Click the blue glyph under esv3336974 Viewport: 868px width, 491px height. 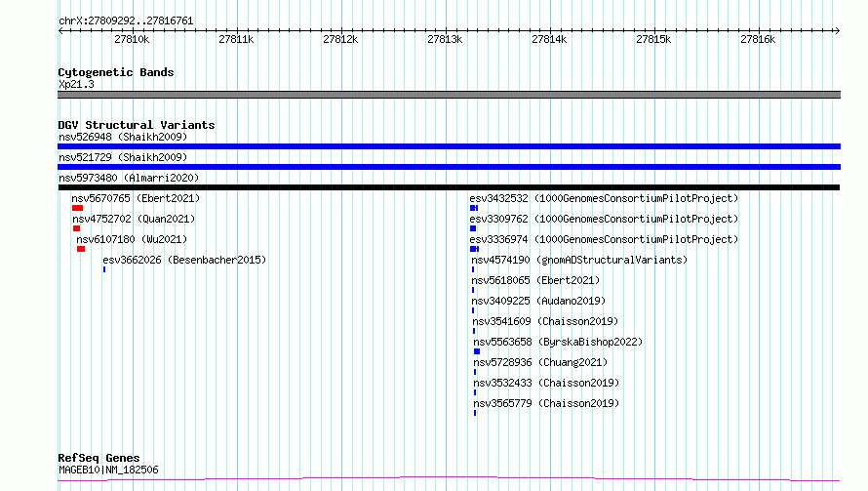point(474,249)
